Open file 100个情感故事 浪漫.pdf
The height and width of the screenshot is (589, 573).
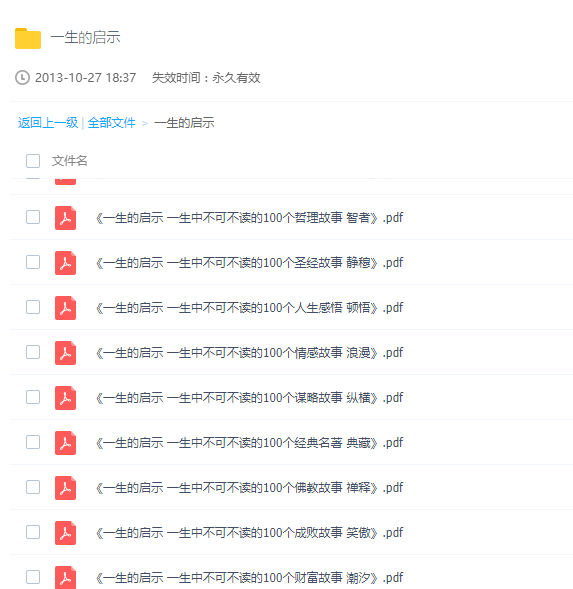tap(249, 353)
